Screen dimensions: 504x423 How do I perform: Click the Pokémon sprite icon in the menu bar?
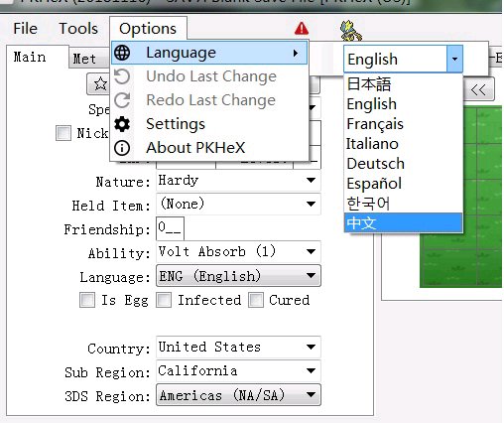(351, 30)
